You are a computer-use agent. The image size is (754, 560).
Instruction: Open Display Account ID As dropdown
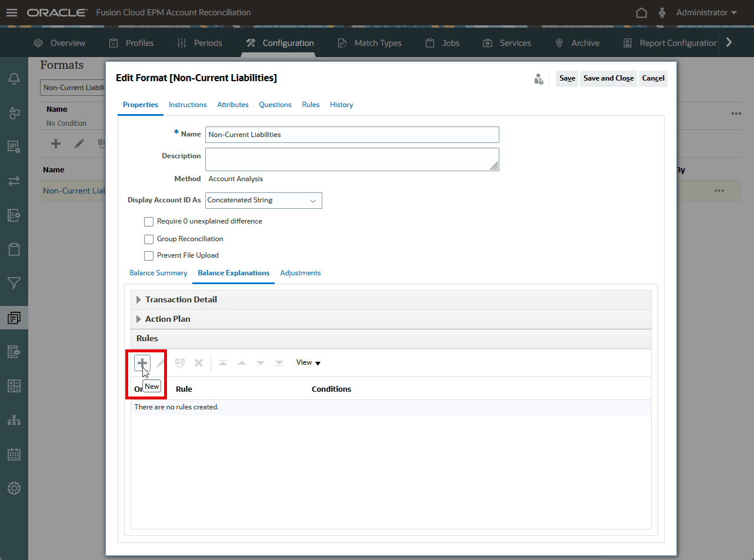pos(263,200)
